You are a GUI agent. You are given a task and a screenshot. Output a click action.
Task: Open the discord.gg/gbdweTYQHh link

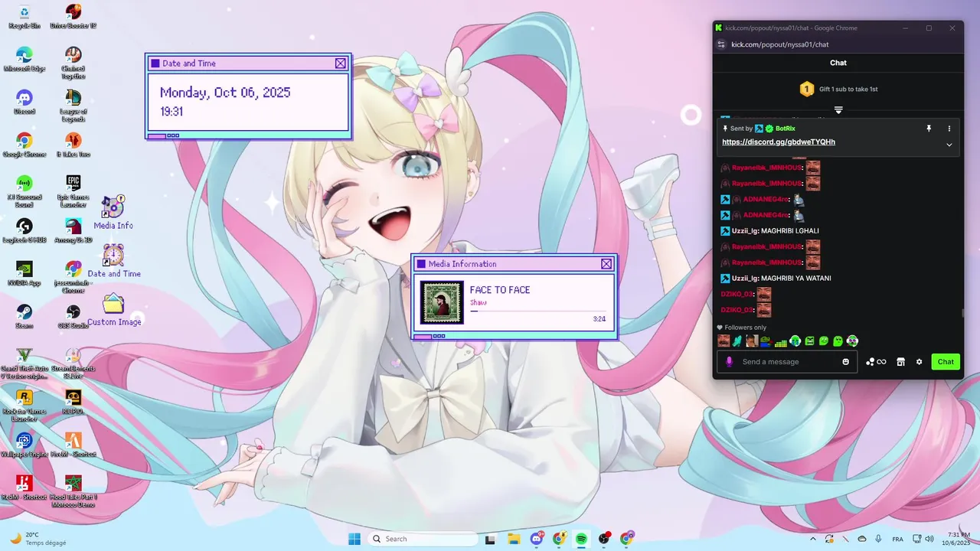coord(779,142)
